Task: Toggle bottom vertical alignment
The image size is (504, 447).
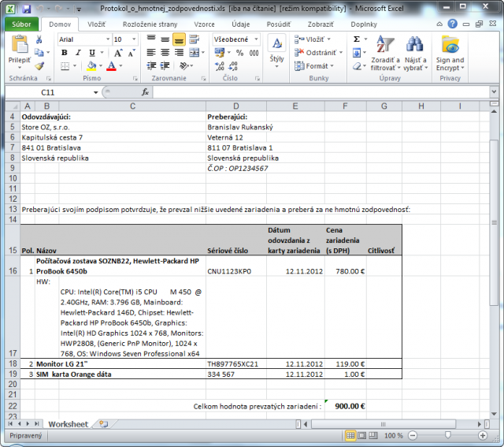Action: click(179, 39)
